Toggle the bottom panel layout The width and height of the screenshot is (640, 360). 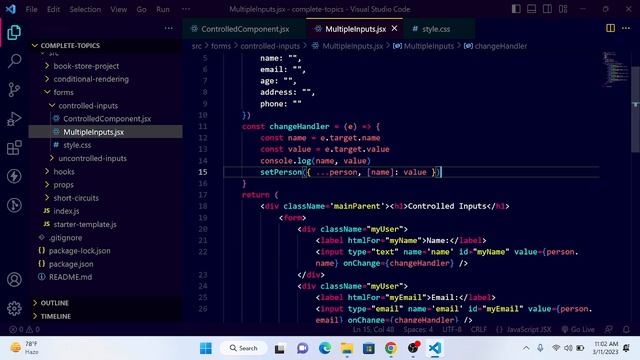531,9
